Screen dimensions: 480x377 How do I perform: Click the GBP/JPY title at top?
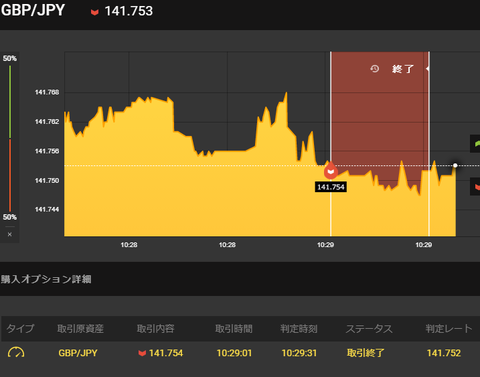pos(33,10)
